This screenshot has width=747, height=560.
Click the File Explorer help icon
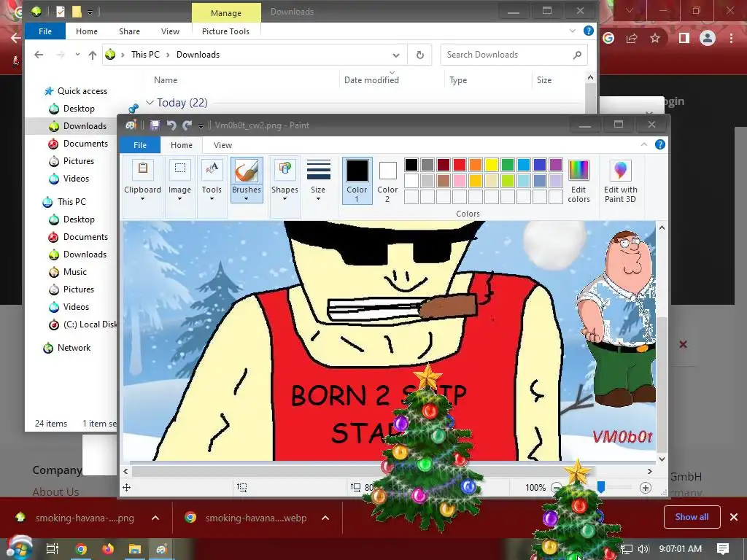click(x=589, y=31)
